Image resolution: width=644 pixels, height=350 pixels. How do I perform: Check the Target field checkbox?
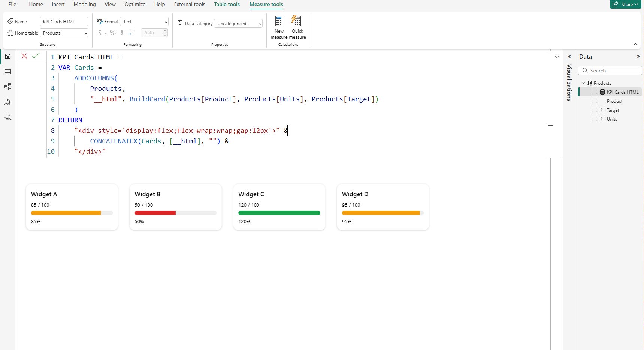[x=595, y=110]
